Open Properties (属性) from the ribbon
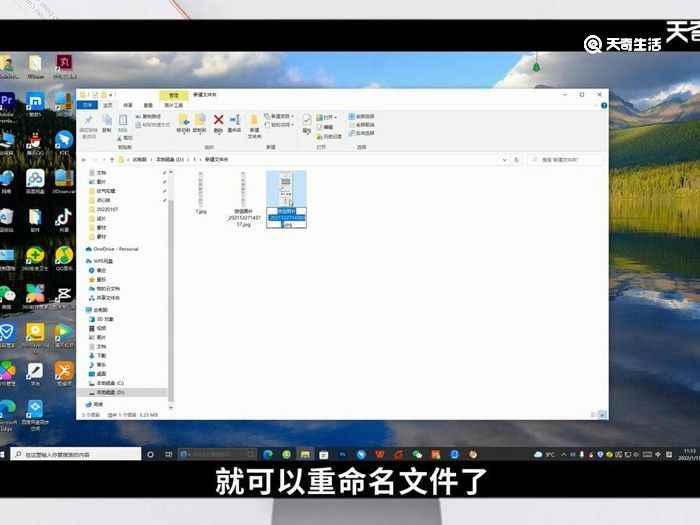This screenshot has width=700, height=525. click(307, 122)
